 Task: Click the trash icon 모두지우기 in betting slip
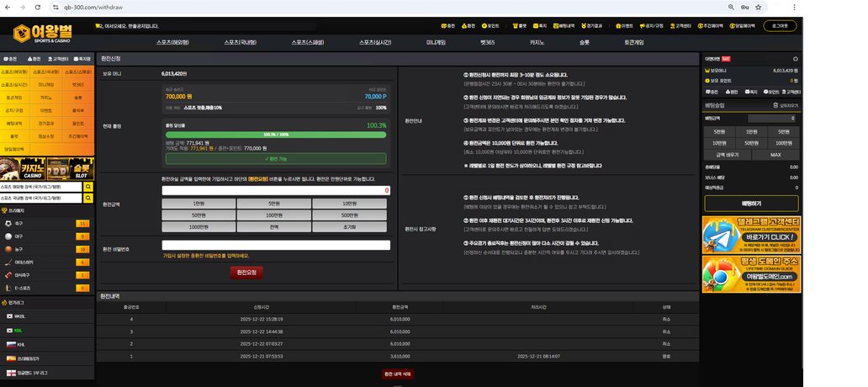pos(776,105)
